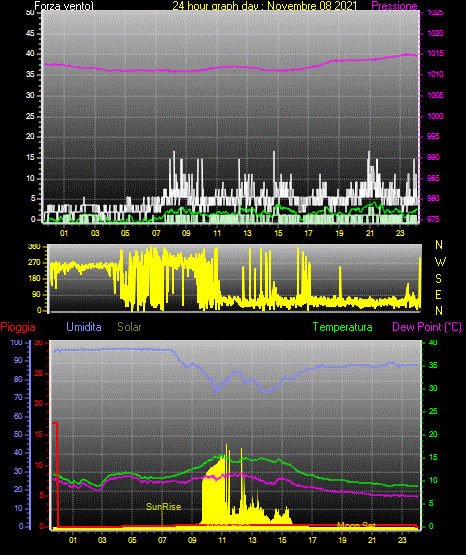The height and width of the screenshot is (555, 466).
Task: Click the 'SunRise' marker label
Action: pyautogui.click(x=163, y=507)
